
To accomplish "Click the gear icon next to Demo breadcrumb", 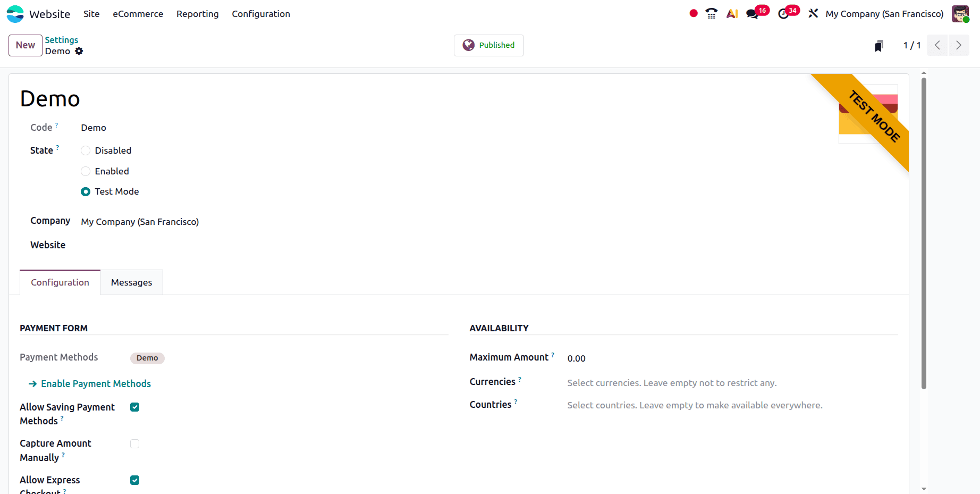I will click(79, 51).
